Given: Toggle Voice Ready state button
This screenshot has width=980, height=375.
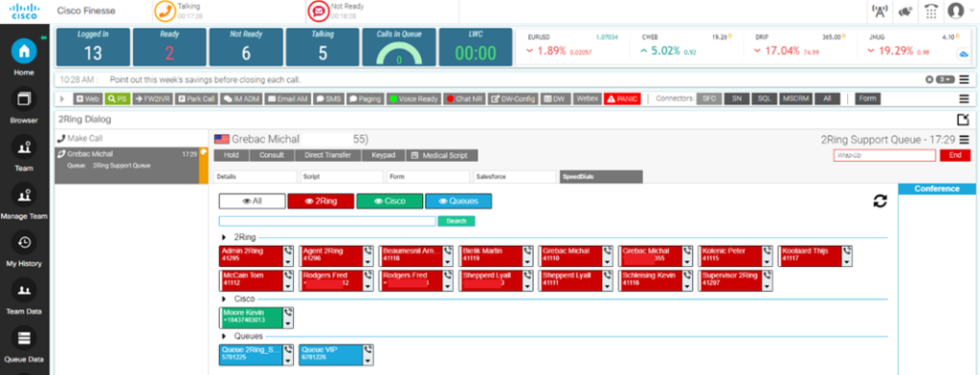Looking at the screenshot, I should 413,99.
